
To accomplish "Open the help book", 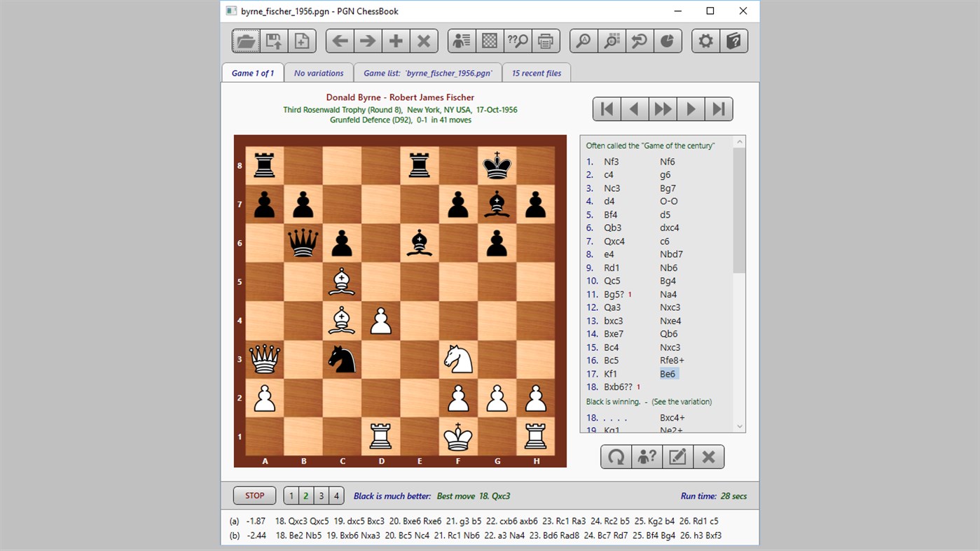I will pos(733,41).
